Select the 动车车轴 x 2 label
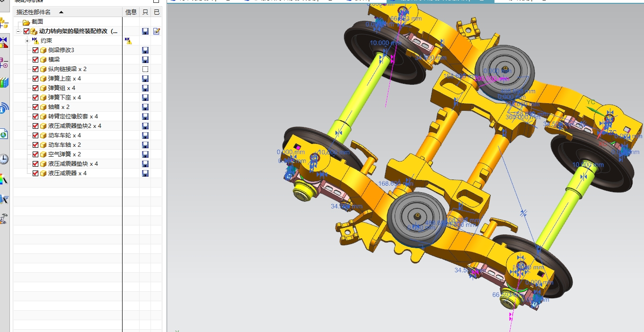 point(65,145)
